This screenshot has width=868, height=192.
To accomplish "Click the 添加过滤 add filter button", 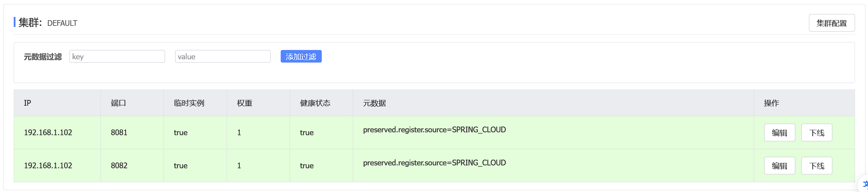I will pos(301,56).
